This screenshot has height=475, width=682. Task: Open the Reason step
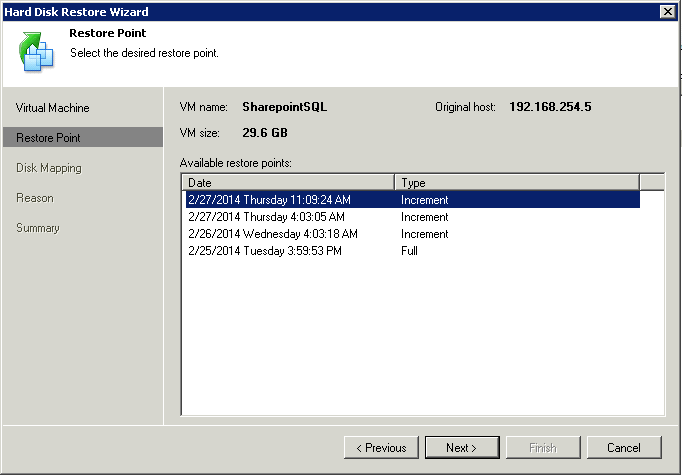[x=35, y=198]
